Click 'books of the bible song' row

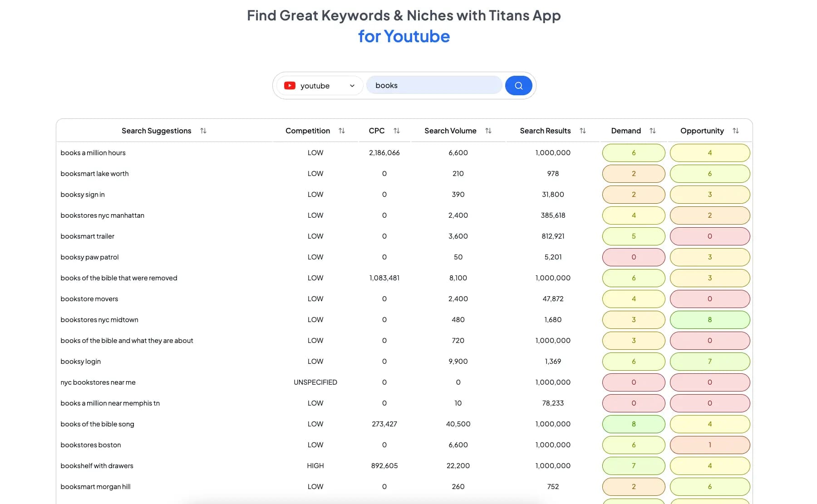click(x=404, y=424)
